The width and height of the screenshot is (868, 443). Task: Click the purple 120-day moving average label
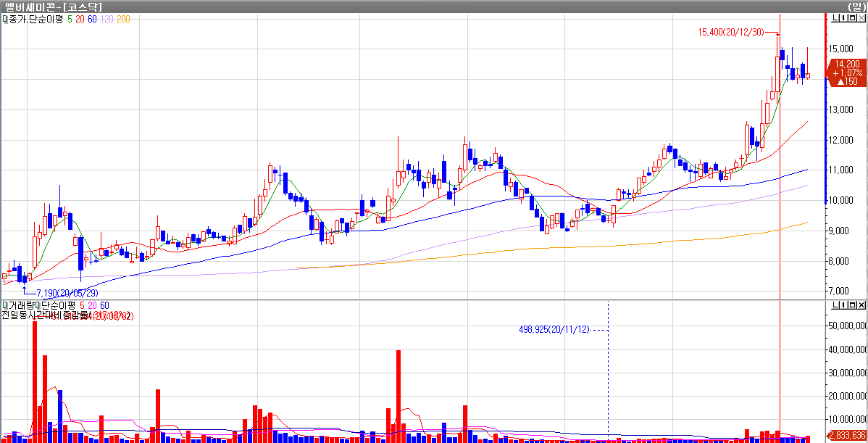107,19
